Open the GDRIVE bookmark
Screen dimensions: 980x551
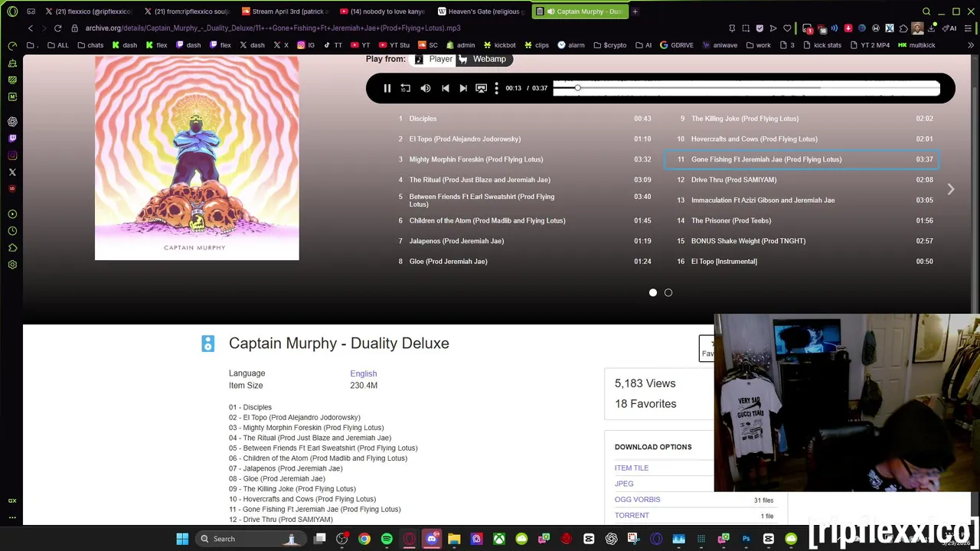tap(677, 45)
